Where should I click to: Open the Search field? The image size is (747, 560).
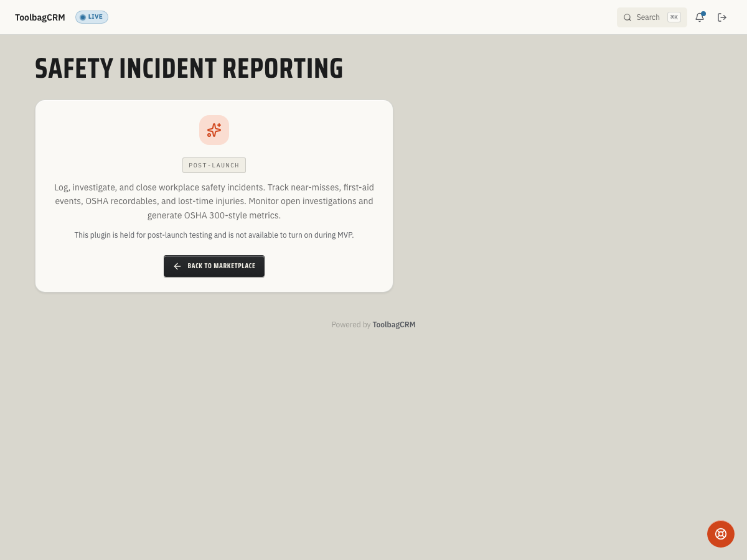click(652, 17)
